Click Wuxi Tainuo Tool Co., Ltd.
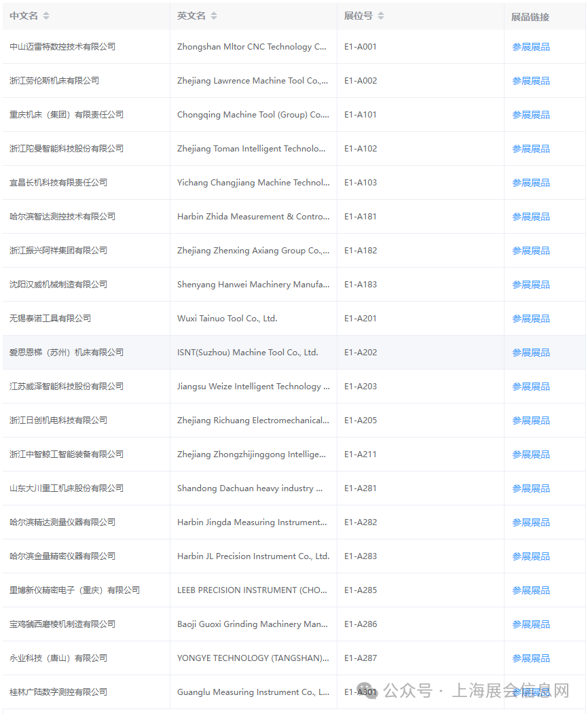This screenshot has width=588, height=714. [227, 319]
